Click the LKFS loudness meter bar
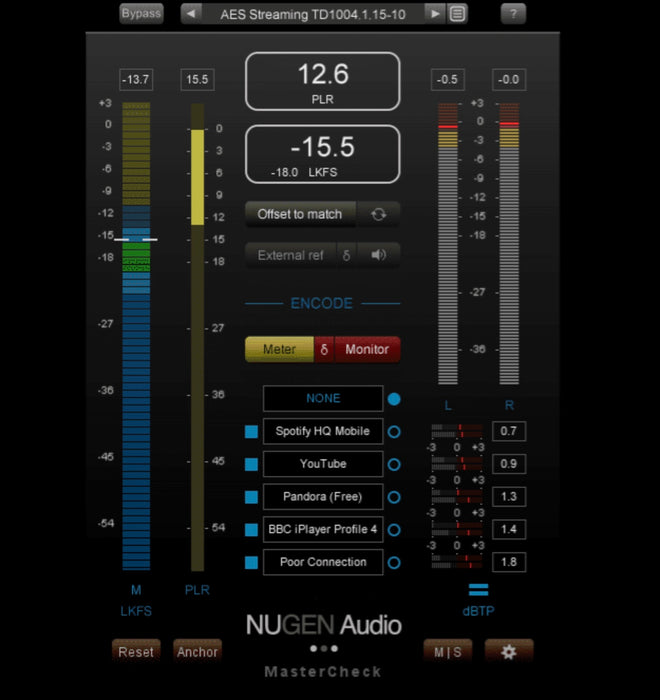Screen dimensions: 660x700 pos(136,336)
